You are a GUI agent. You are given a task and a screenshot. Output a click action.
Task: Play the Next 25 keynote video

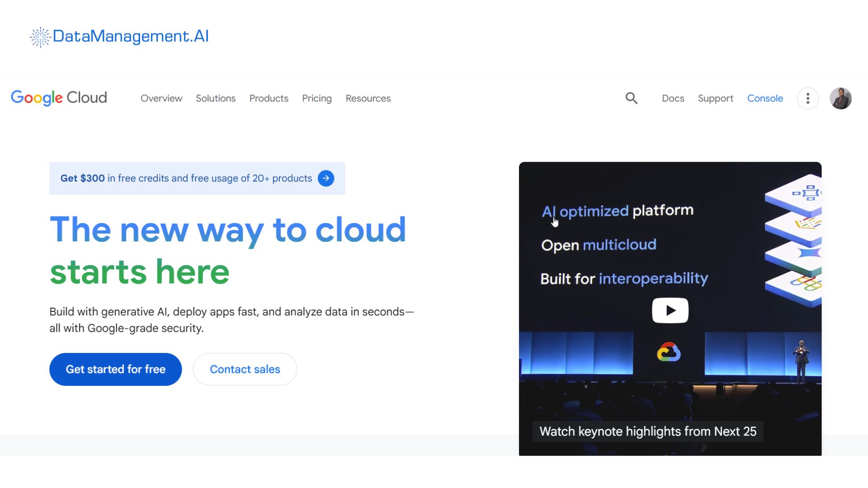point(670,310)
